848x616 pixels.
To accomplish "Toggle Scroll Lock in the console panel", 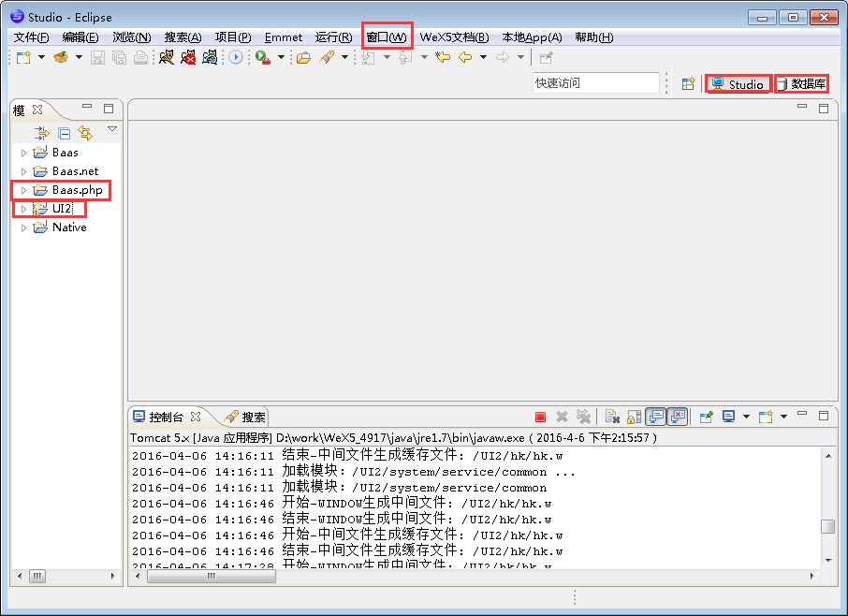I will point(635,417).
